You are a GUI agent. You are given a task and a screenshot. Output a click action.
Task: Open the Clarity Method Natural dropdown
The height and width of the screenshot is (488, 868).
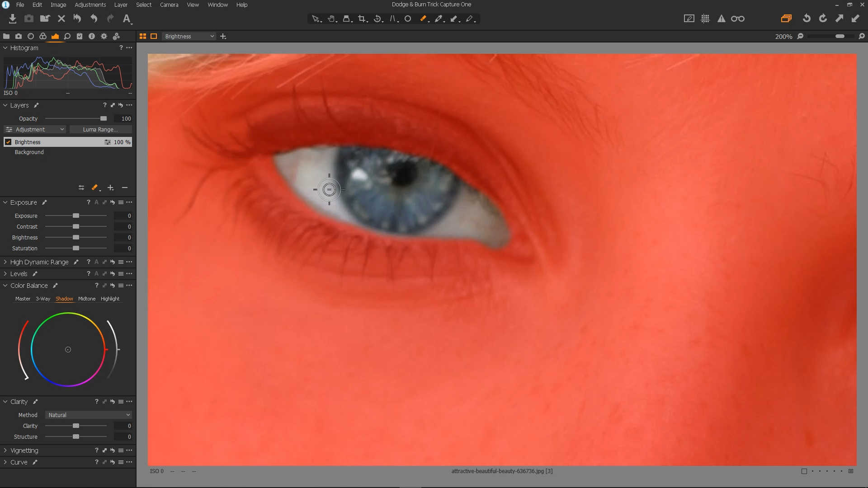89,415
